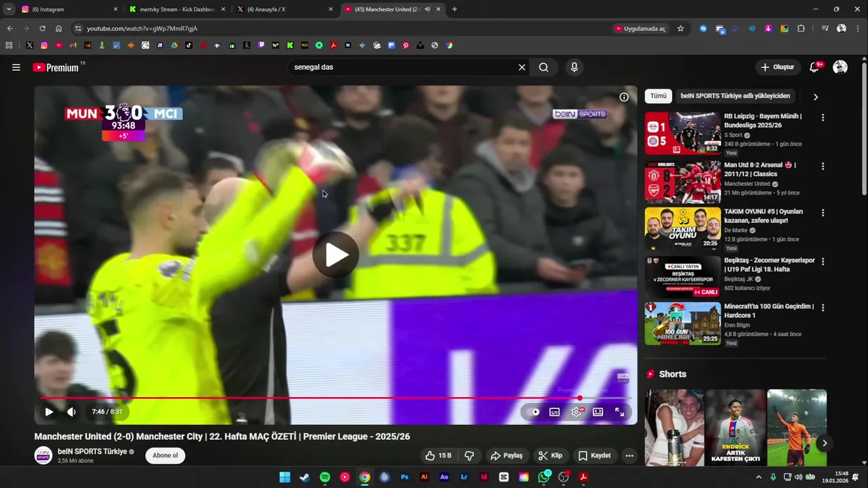Select beIN SPORTS Türkiye adlı yükleyiciden chip
The height and width of the screenshot is (488, 868).
735,96
